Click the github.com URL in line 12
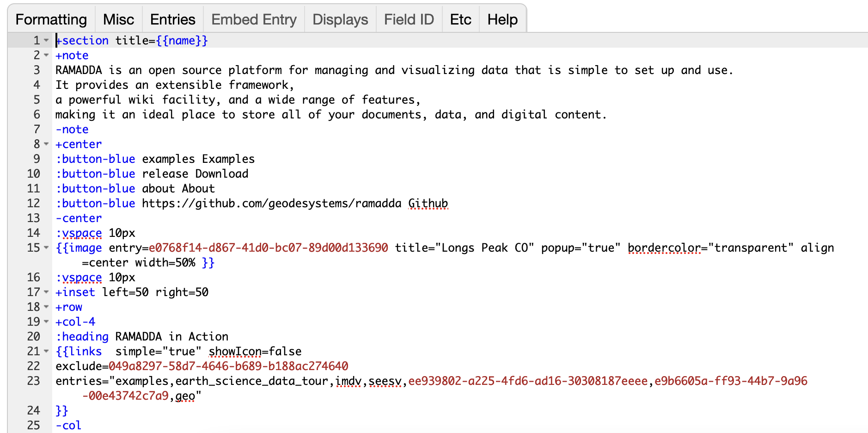 271,204
